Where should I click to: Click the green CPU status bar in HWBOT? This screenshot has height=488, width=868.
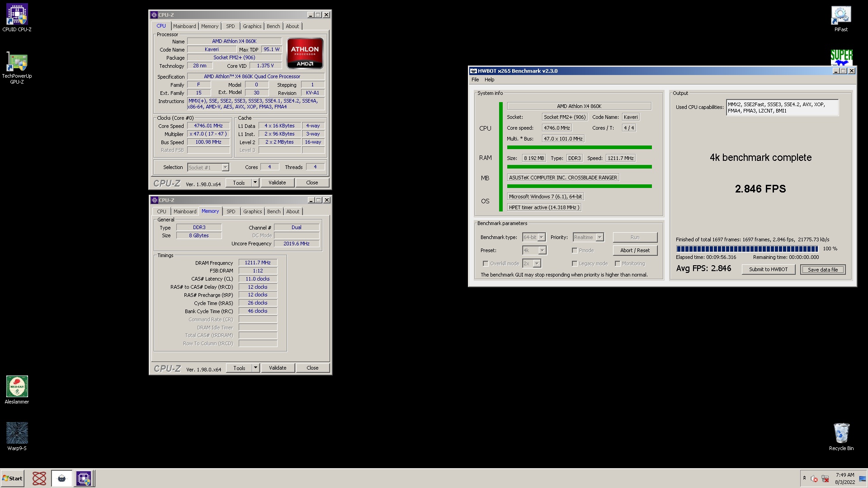pos(579,147)
